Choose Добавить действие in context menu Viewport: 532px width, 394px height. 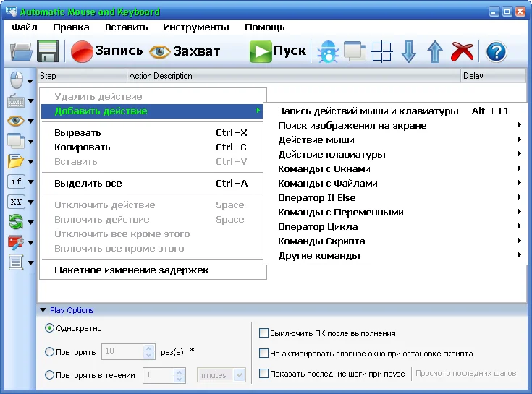tap(152, 111)
